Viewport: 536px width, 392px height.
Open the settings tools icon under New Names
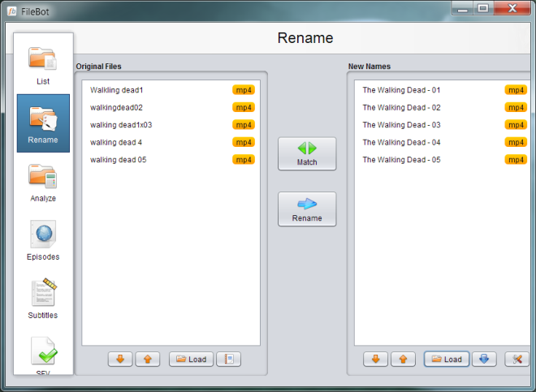pyautogui.click(x=517, y=359)
